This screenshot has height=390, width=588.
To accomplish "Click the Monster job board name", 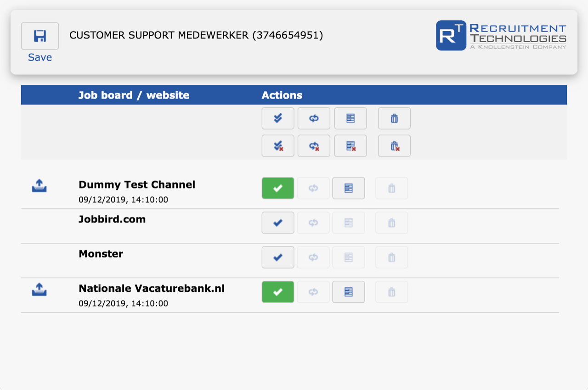I will pos(101,254).
